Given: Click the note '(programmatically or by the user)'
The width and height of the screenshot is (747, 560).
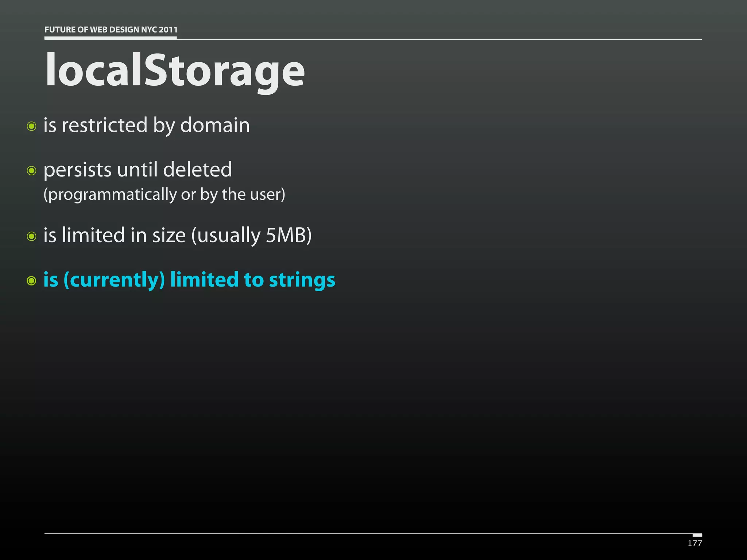Looking at the screenshot, I should point(164,194).
